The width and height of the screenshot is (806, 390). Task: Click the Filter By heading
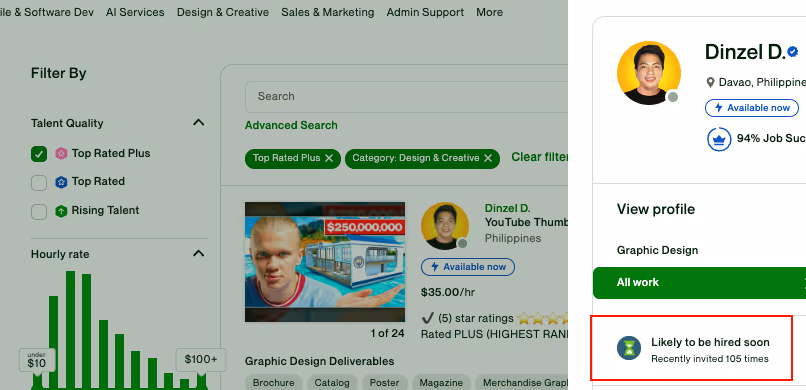click(59, 73)
